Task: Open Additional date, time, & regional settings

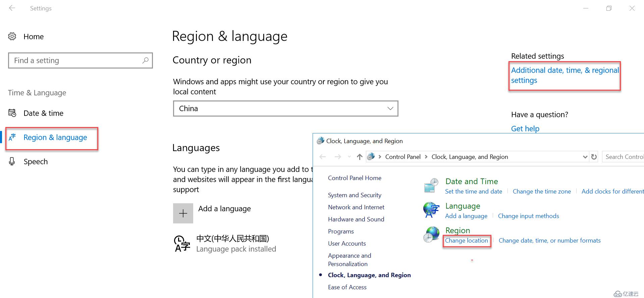Action: (x=565, y=75)
